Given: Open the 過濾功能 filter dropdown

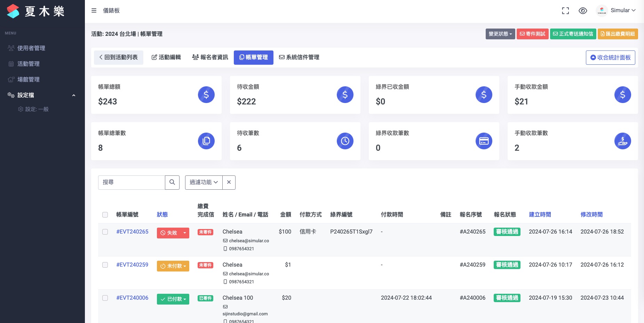Looking at the screenshot, I should [x=204, y=182].
